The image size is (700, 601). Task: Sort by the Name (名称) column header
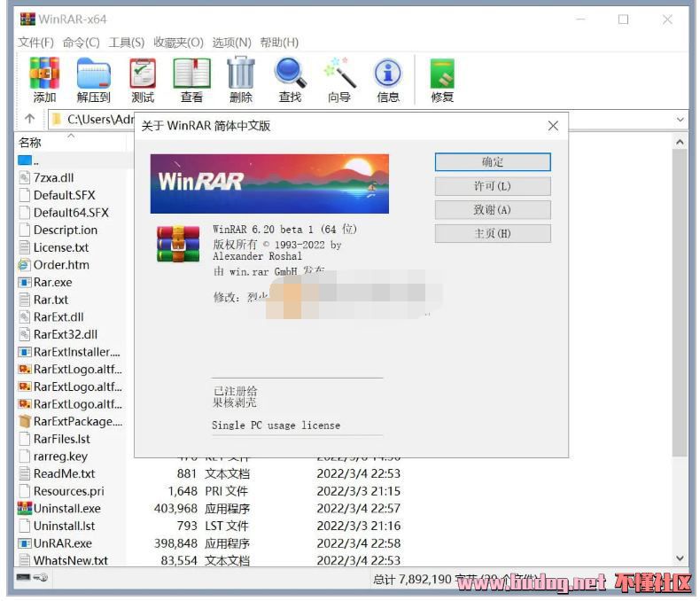pyautogui.click(x=29, y=143)
